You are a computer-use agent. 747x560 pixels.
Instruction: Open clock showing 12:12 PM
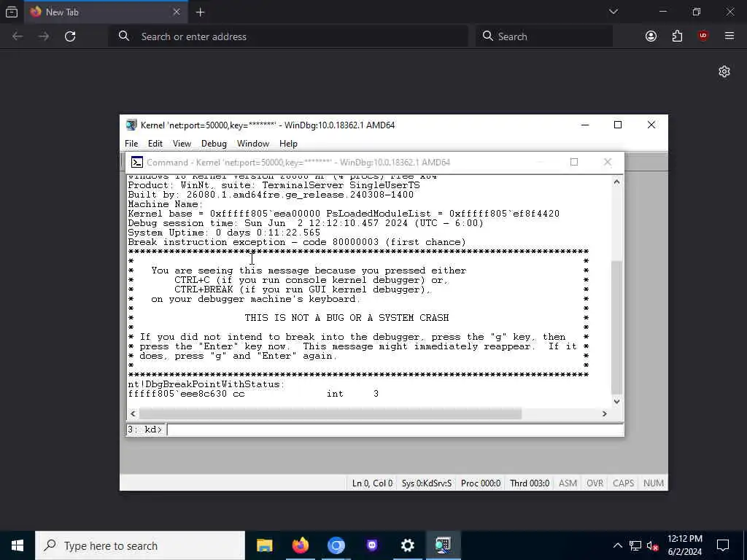(684, 545)
